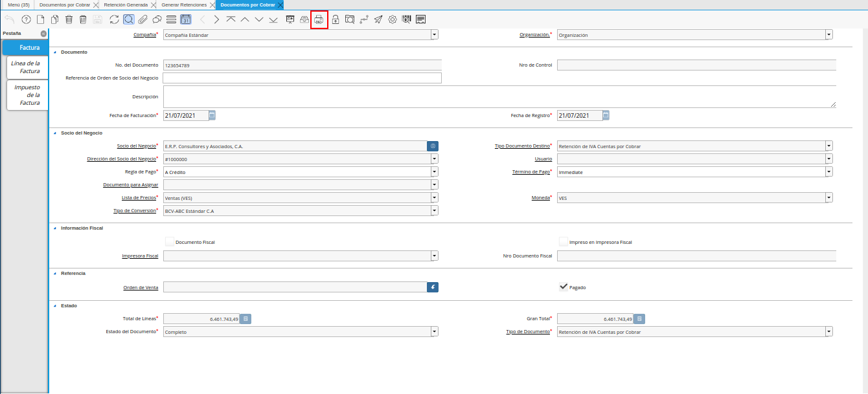Screen dimensions: 868x394
Task: Collapse the Información Fiscal section
Action: coord(55,228)
